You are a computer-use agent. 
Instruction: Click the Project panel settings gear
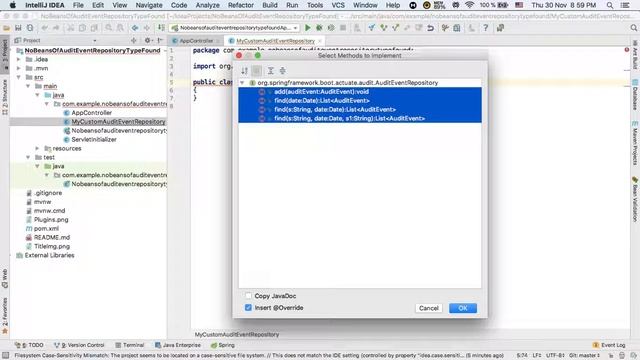[147, 40]
